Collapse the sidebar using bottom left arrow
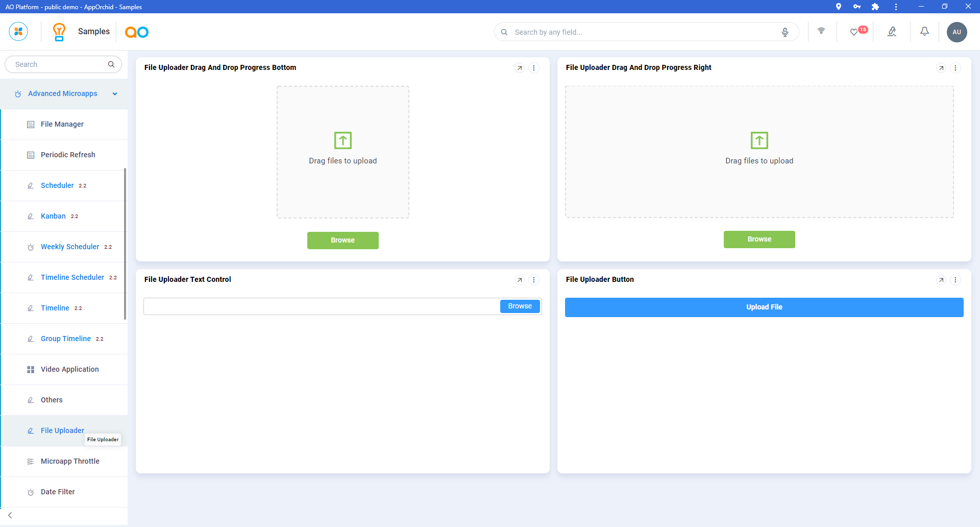Screen dimensions: 980x527 (10, 515)
